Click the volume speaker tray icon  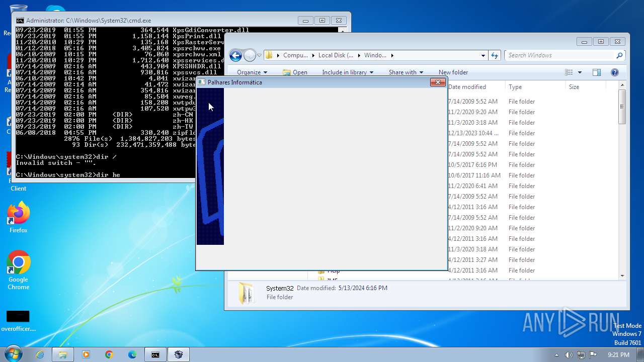569,355
